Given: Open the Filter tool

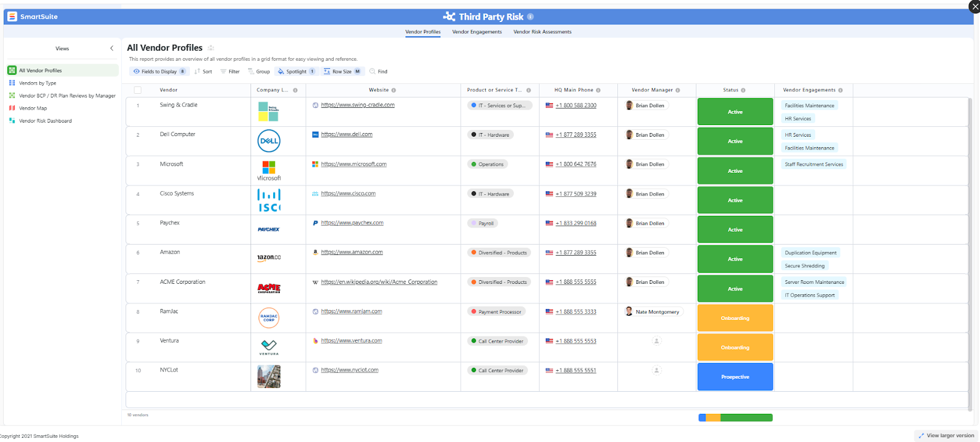Looking at the screenshot, I should 230,72.
